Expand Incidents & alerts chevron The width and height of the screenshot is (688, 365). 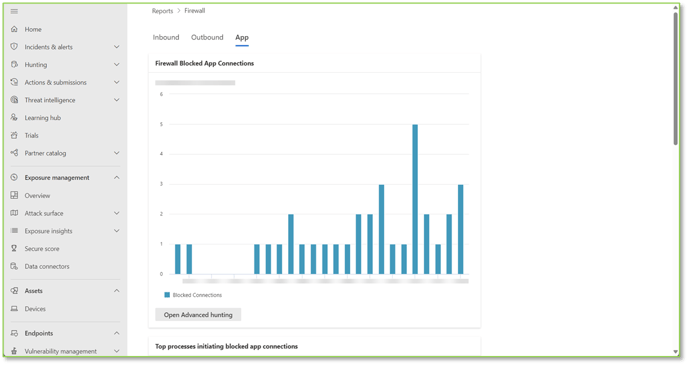pyautogui.click(x=117, y=47)
